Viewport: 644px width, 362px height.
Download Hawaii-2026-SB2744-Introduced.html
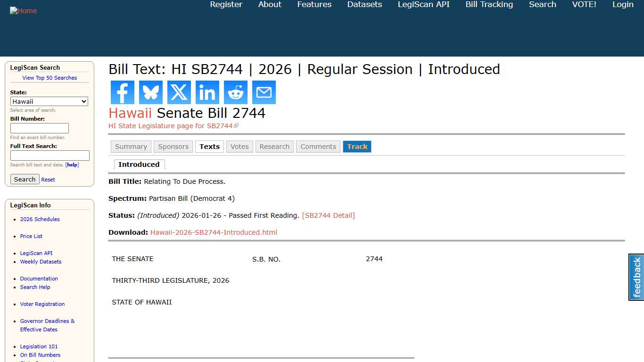(214, 232)
